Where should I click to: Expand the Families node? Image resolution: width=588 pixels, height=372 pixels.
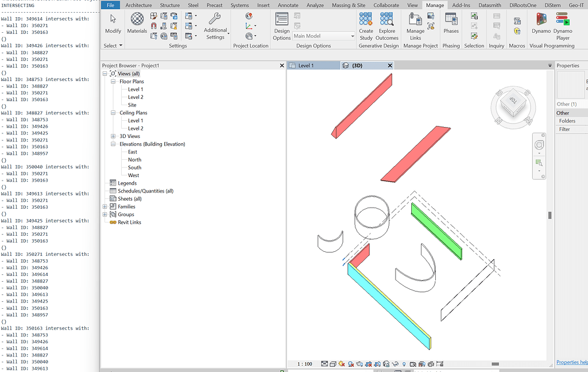coord(105,206)
